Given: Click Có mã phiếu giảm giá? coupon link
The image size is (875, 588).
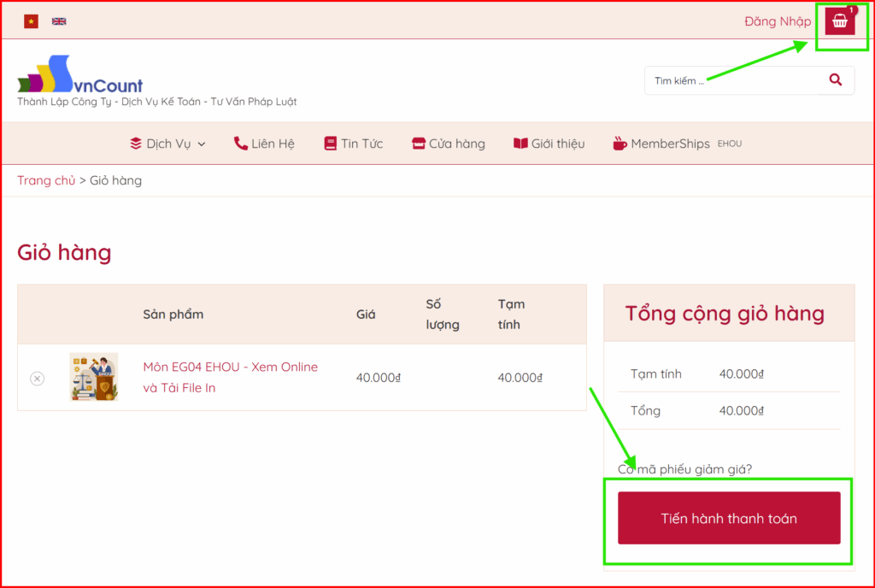Looking at the screenshot, I should pyautogui.click(x=684, y=469).
